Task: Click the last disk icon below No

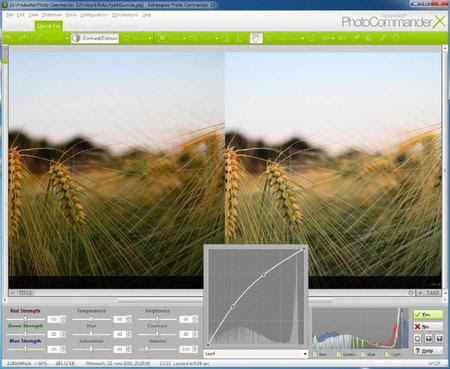Action: pos(439,339)
